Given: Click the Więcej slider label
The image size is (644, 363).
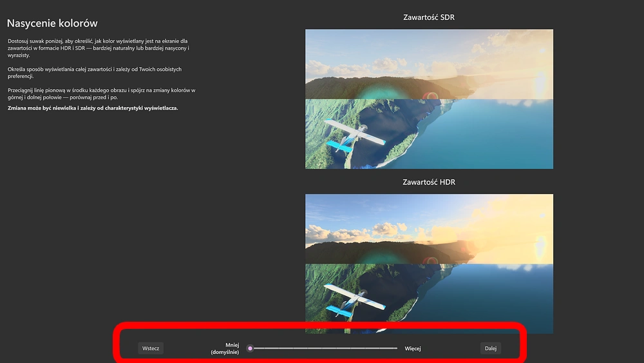Looking at the screenshot, I should [x=413, y=348].
